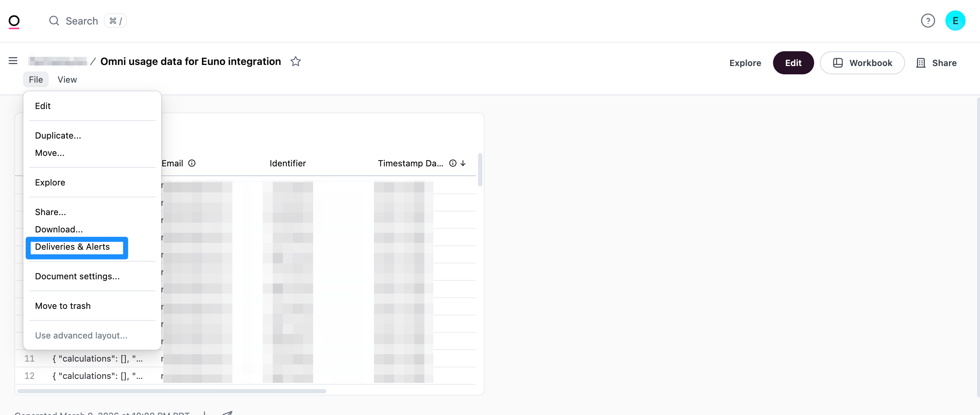Select Deliveries & Alerts menu entry
This screenshot has width=980, height=415.
(72, 247)
